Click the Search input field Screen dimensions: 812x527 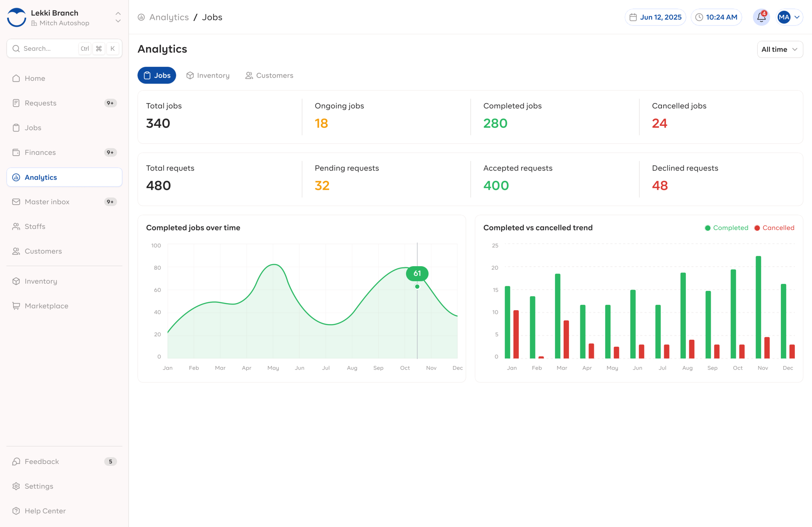[48, 48]
